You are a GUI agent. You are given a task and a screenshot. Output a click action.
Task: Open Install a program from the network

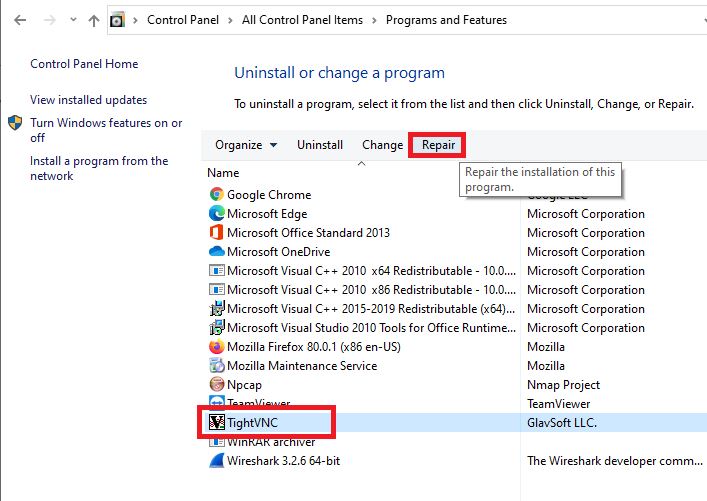click(x=99, y=168)
